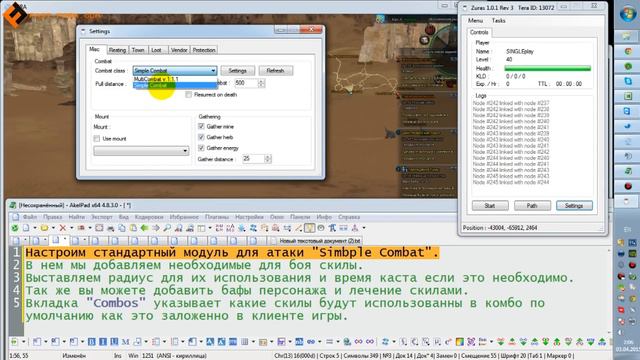640x360 pixels.
Task: Click the document tab Новый текстовый документ (2).txt
Action: (x=316, y=241)
